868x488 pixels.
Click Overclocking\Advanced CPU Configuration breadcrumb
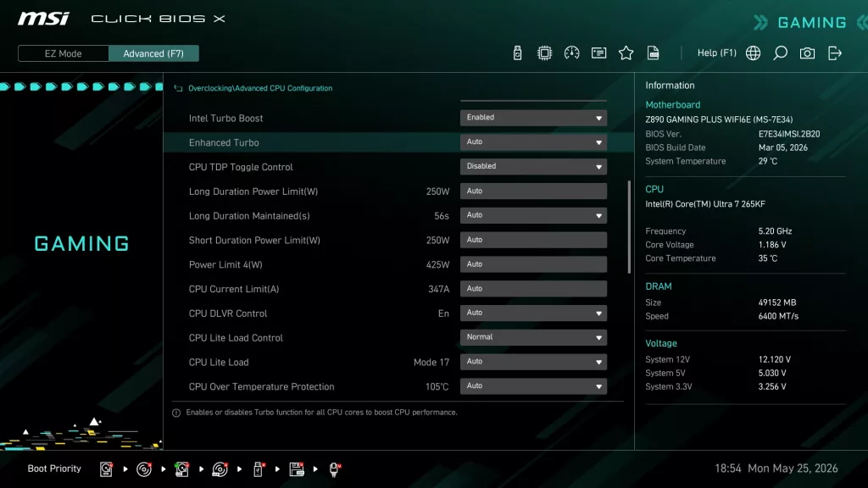pyautogui.click(x=260, y=88)
